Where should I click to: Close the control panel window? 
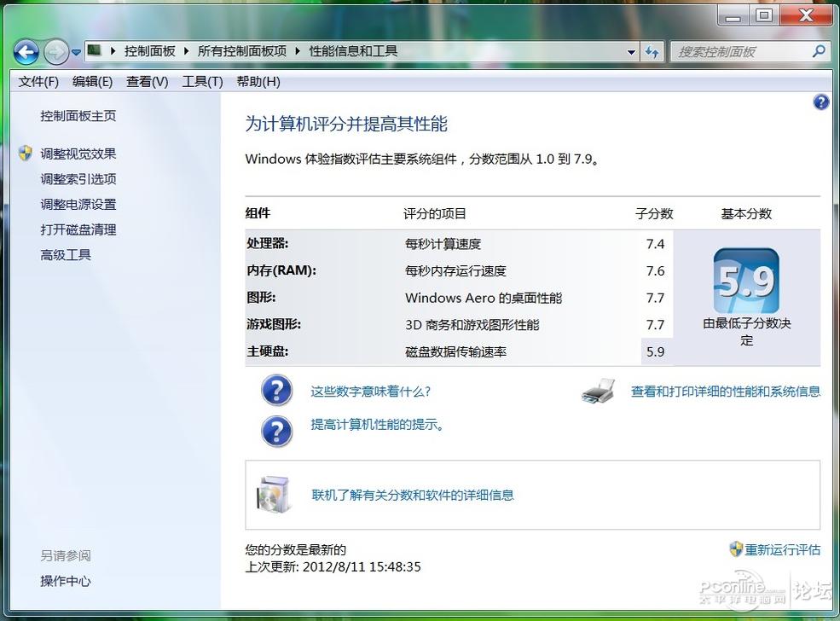(x=806, y=16)
